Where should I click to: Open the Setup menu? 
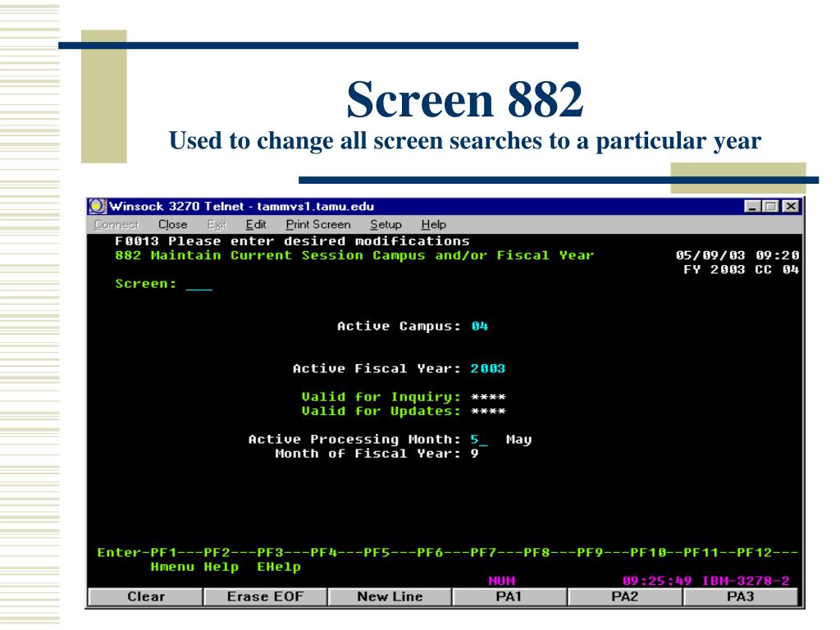tap(386, 225)
